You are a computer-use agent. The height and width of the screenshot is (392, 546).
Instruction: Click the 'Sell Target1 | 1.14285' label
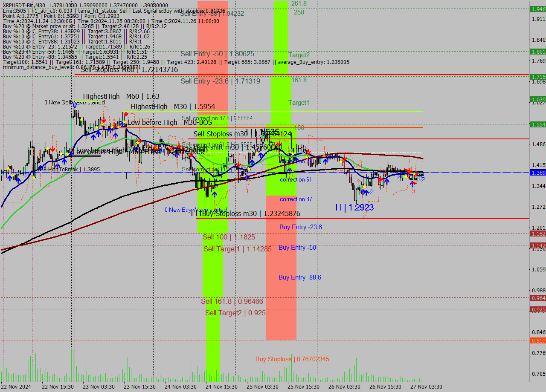(x=237, y=249)
